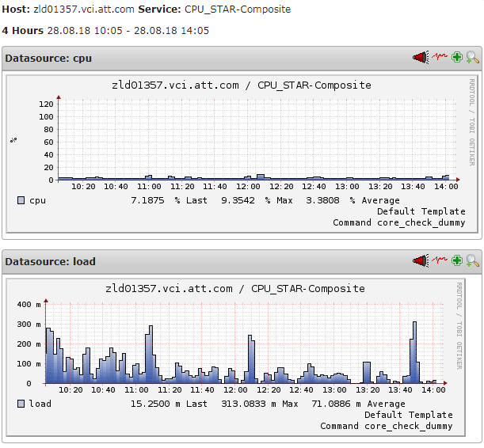Click the Datasource: load header bar

pyautogui.click(x=242, y=262)
